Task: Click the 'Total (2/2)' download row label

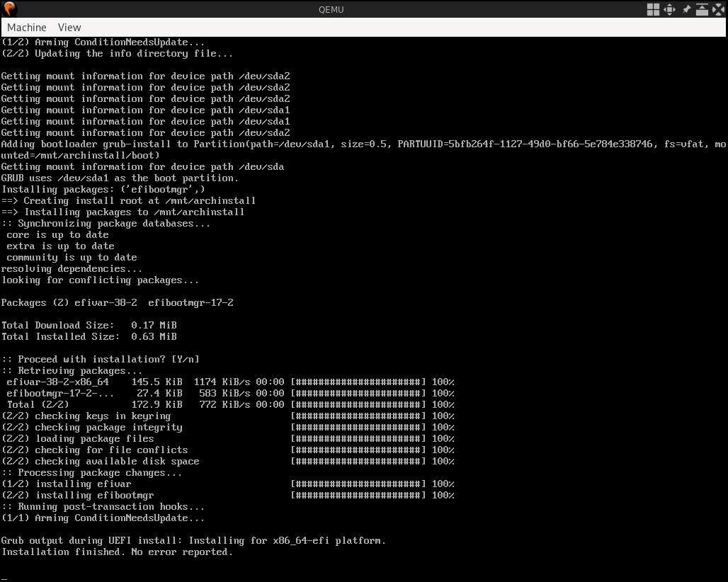Action: click(x=38, y=405)
